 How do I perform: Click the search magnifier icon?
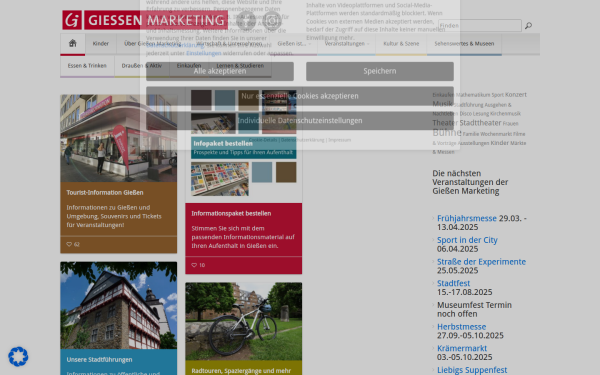(528, 26)
